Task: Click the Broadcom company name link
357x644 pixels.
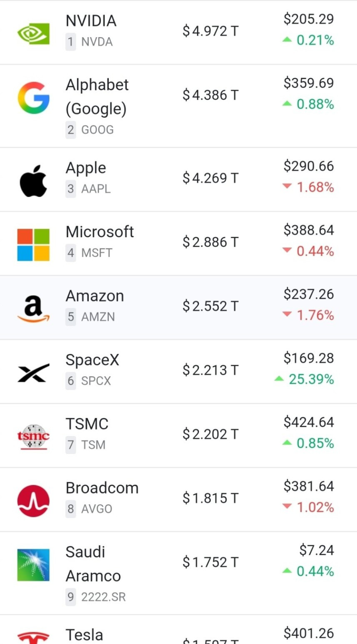Action: coord(102,488)
